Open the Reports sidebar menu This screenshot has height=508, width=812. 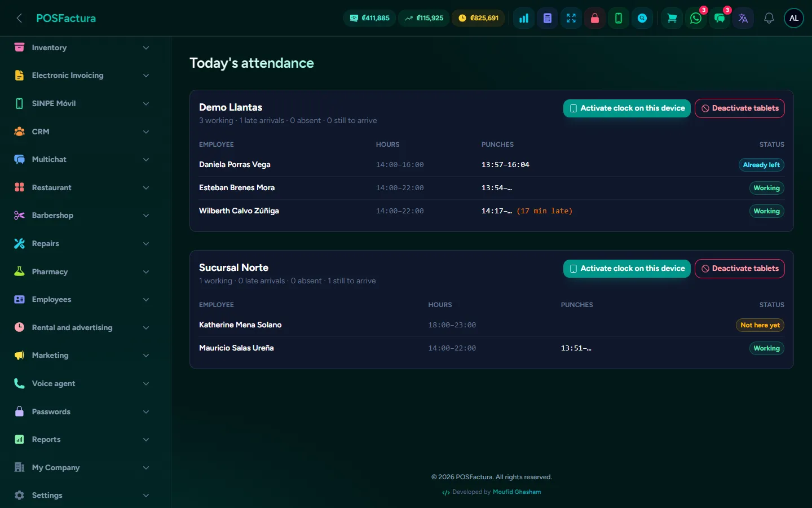coord(82,439)
